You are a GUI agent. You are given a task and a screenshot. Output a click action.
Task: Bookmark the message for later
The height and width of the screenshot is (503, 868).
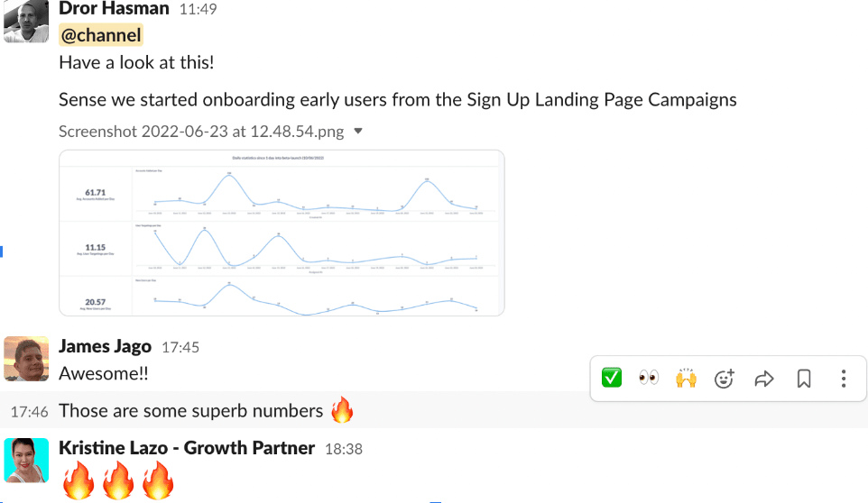[x=804, y=379]
